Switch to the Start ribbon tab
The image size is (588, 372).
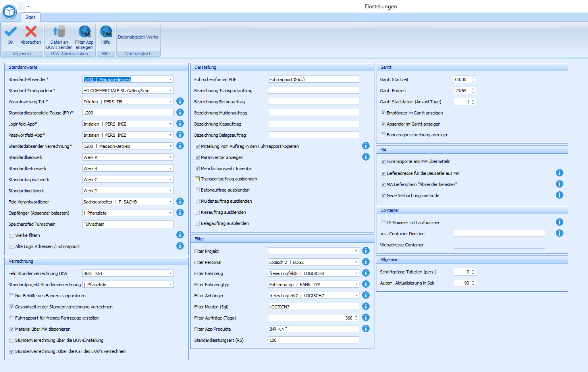tap(31, 17)
